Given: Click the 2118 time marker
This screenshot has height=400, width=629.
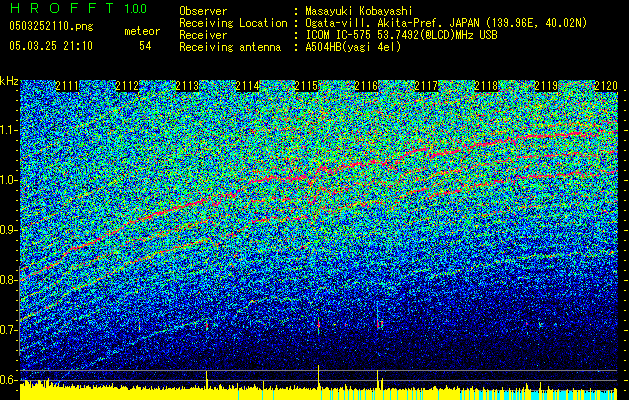Looking at the screenshot, I should (x=486, y=86).
